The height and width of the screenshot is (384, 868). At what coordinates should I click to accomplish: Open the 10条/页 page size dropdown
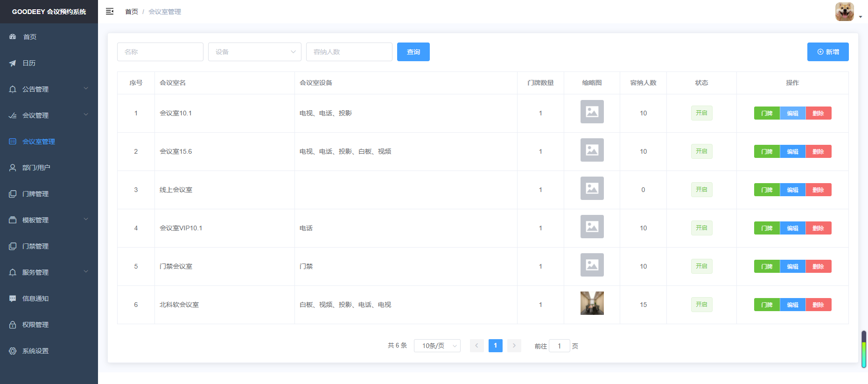[437, 346]
